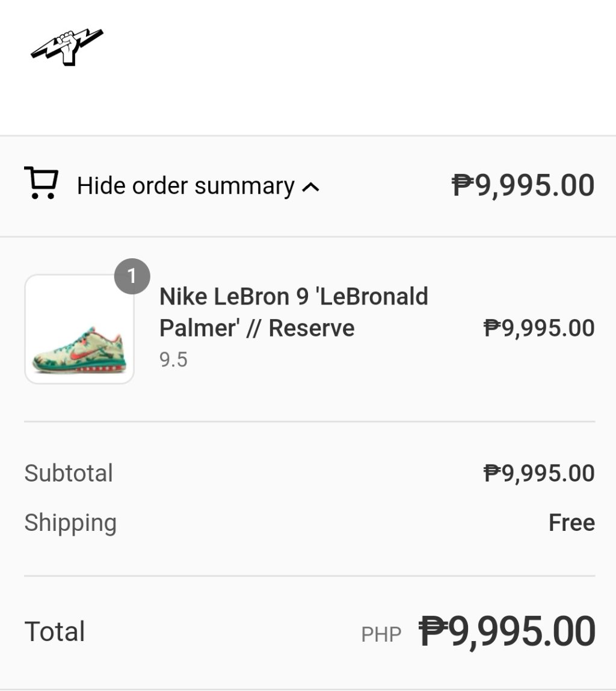
Task: Click the Subtotal label
Action: [69, 473]
